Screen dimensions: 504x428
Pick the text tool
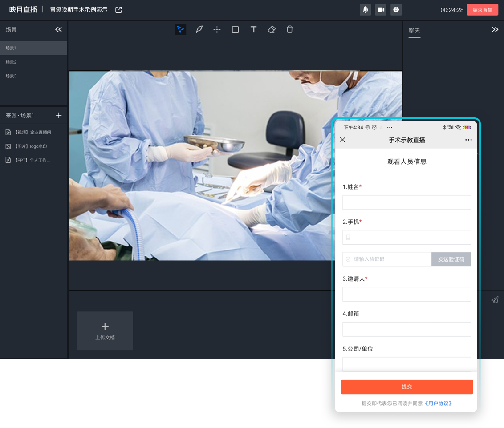[253, 30]
